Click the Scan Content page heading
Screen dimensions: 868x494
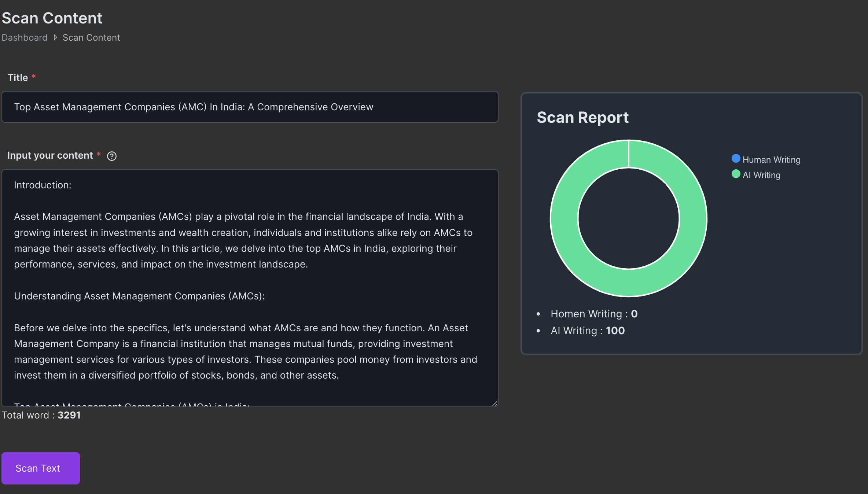[x=52, y=18]
